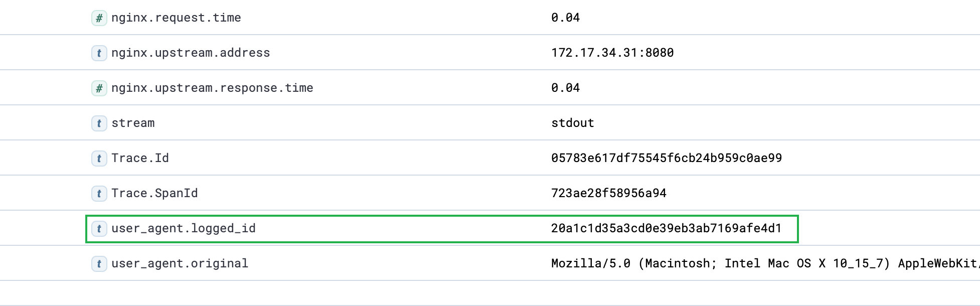This screenshot has height=306, width=980.
Task: Click text type icon beside Trace.SpanId
Action: coord(99,194)
